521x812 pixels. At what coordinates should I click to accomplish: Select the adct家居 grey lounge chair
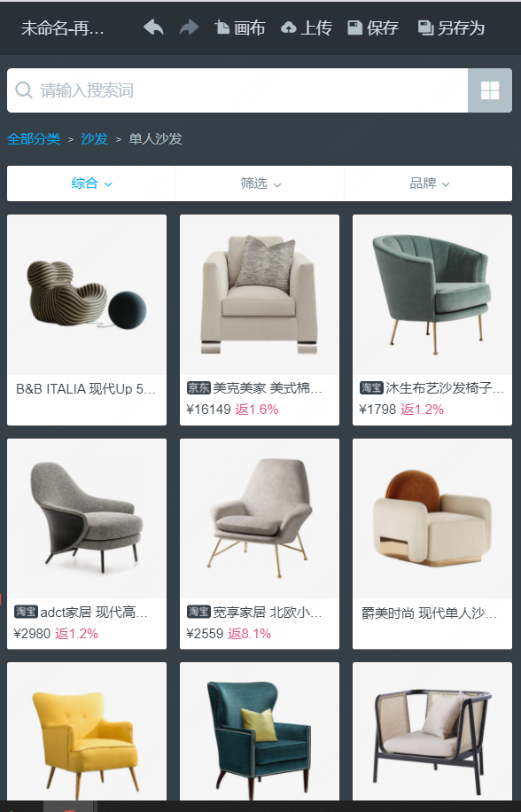(87, 543)
